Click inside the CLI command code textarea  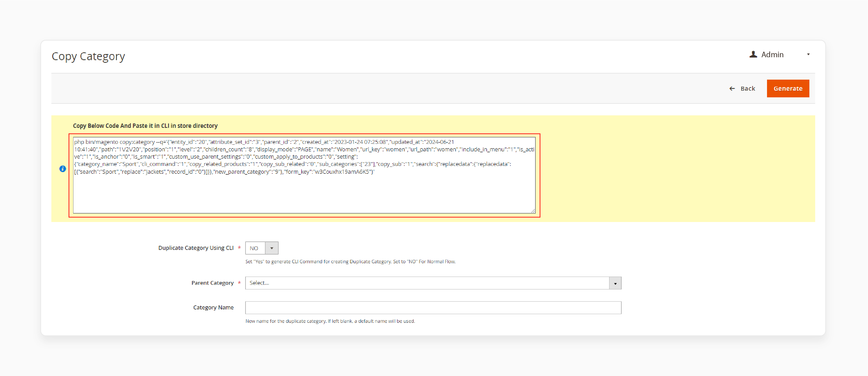click(304, 175)
